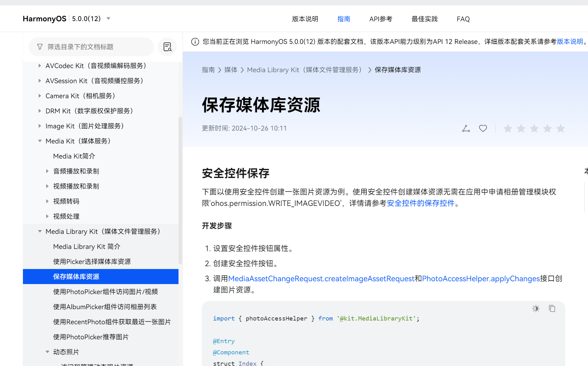Click the HarmonyOS logo text
Viewport: 588px width, 366px height.
pos(44,19)
